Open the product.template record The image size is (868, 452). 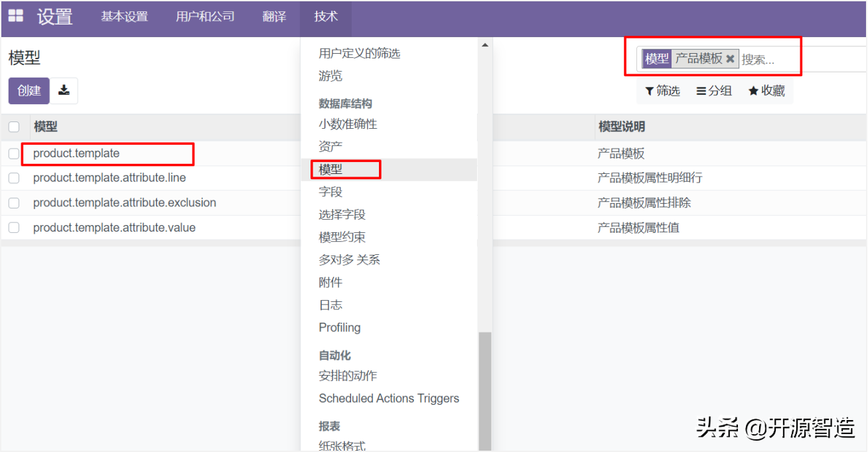(76, 153)
